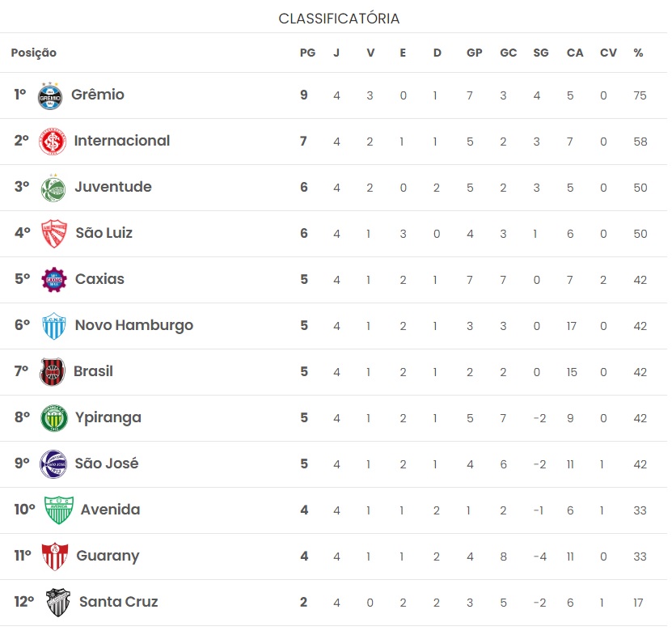Open the Grêmio team name link

[98, 95]
